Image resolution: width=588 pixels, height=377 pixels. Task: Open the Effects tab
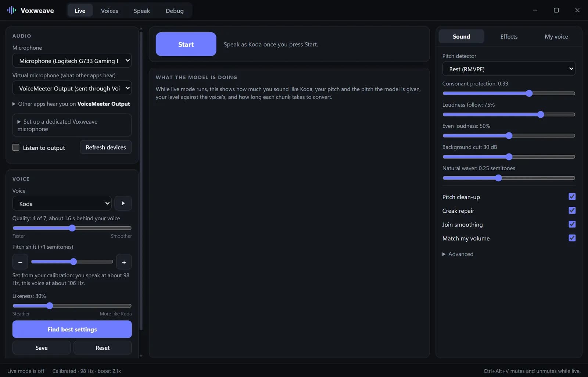click(x=509, y=36)
